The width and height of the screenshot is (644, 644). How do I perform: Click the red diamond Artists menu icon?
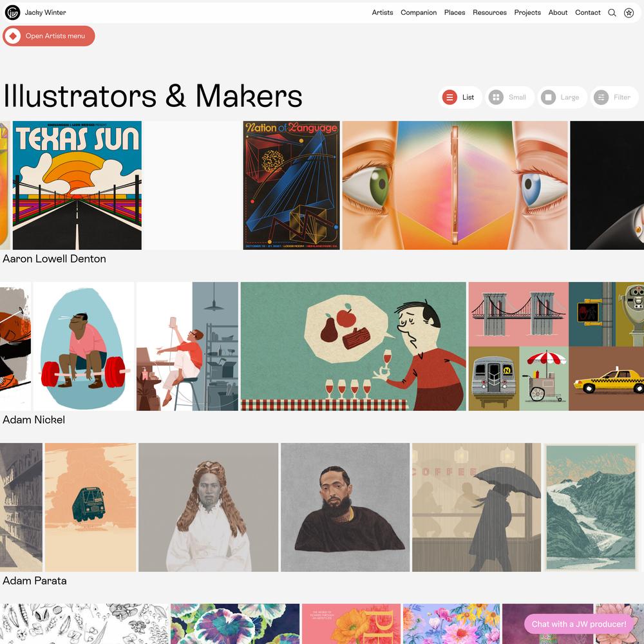coord(13,36)
